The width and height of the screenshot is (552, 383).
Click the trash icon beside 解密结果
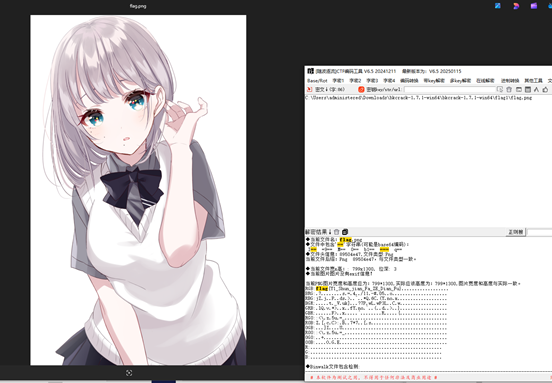pyautogui.click(x=337, y=232)
